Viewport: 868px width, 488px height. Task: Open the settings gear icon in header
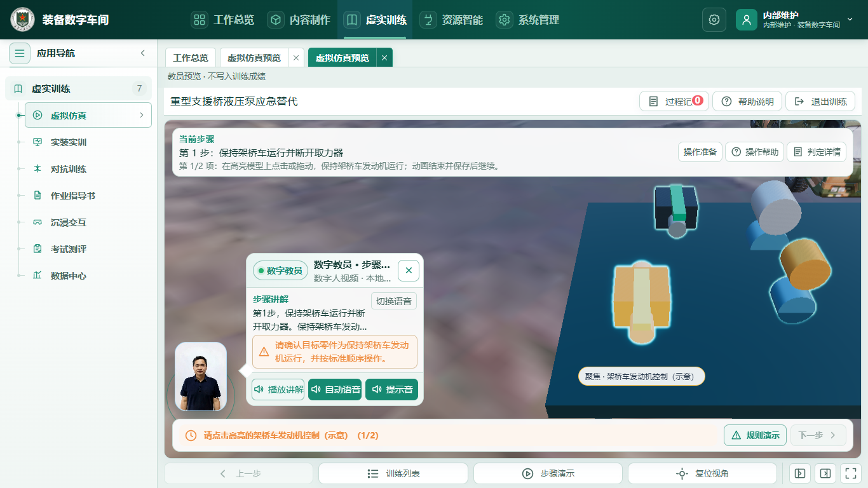pyautogui.click(x=714, y=20)
